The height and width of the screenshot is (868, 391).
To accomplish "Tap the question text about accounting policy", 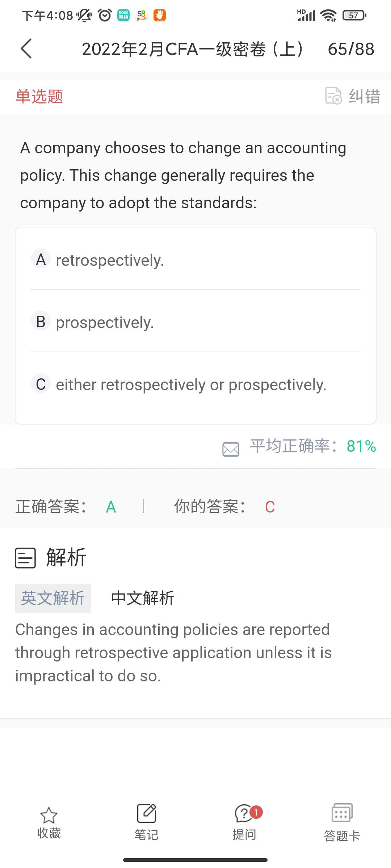I will coord(183,175).
